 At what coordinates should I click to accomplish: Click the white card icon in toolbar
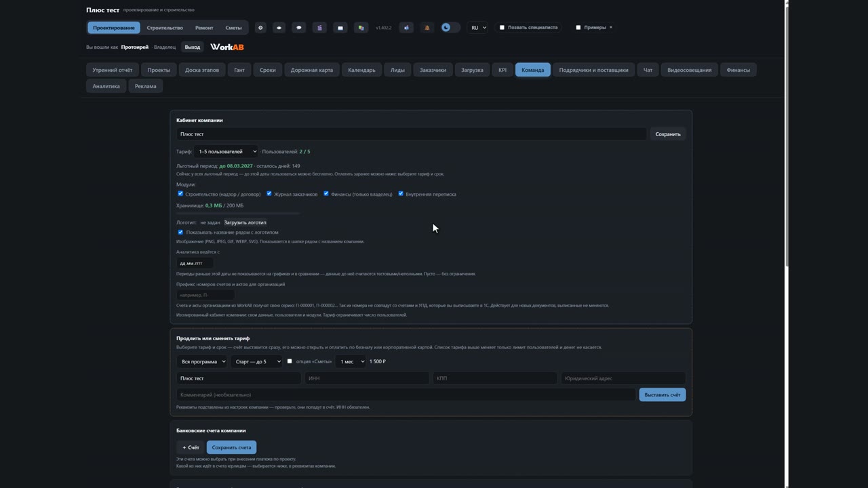pos(340,28)
